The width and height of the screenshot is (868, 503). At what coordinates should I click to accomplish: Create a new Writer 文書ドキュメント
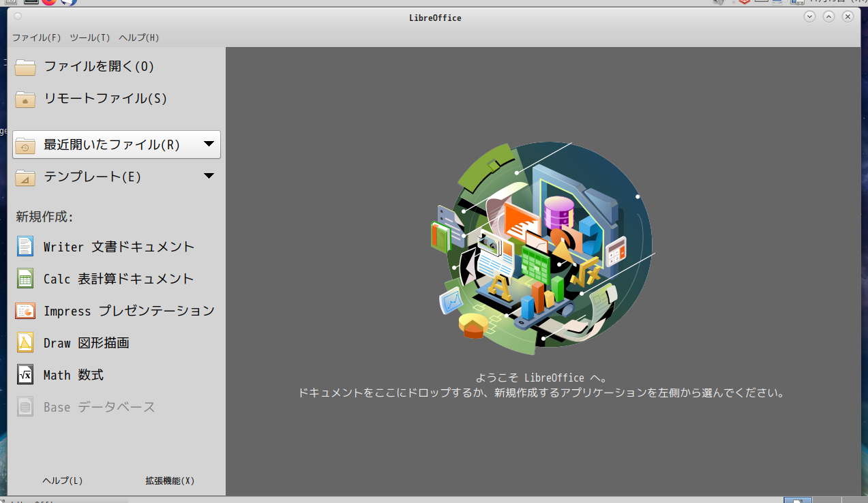[116, 247]
